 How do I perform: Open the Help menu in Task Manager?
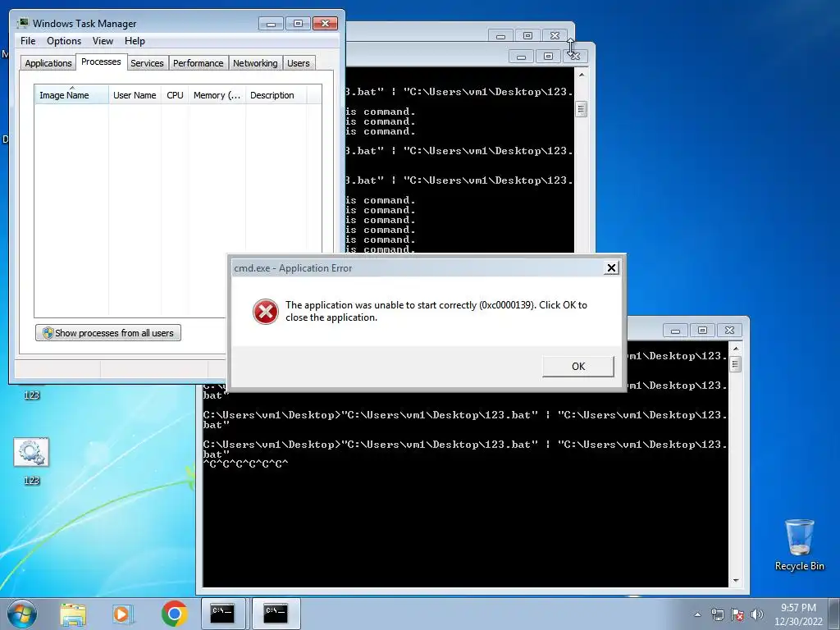135,41
